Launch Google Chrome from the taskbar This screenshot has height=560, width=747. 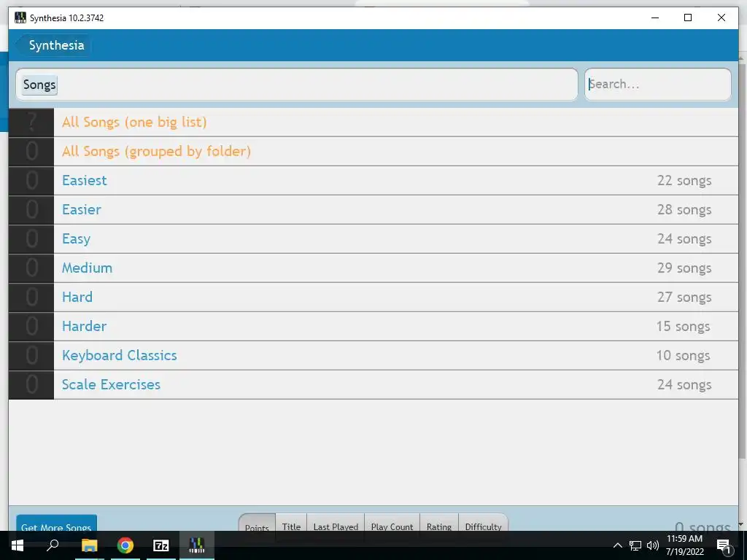pos(125,545)
